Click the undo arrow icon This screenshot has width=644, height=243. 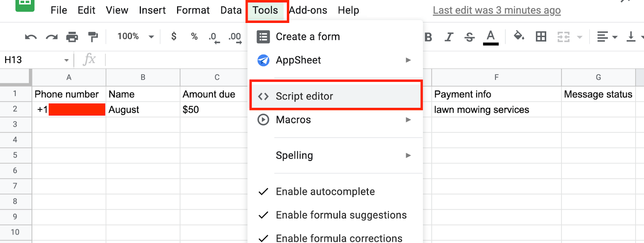click(x=31, y=37)
